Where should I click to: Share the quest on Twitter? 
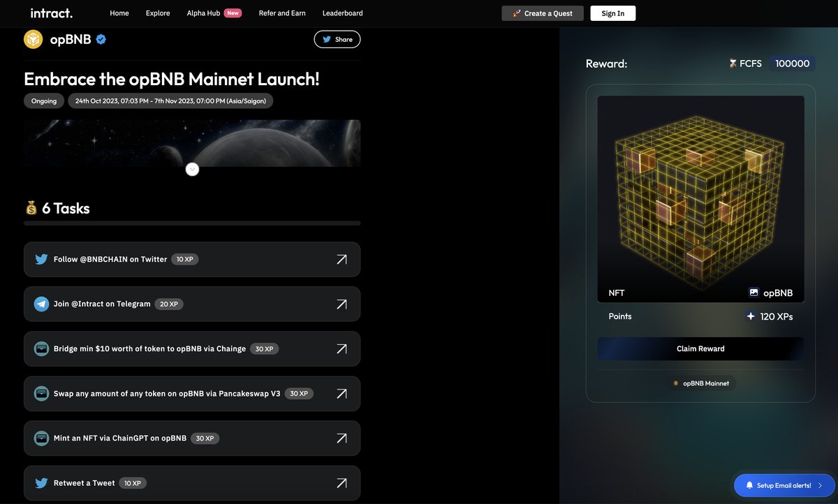pyautogui.click(x=337, y=39)
